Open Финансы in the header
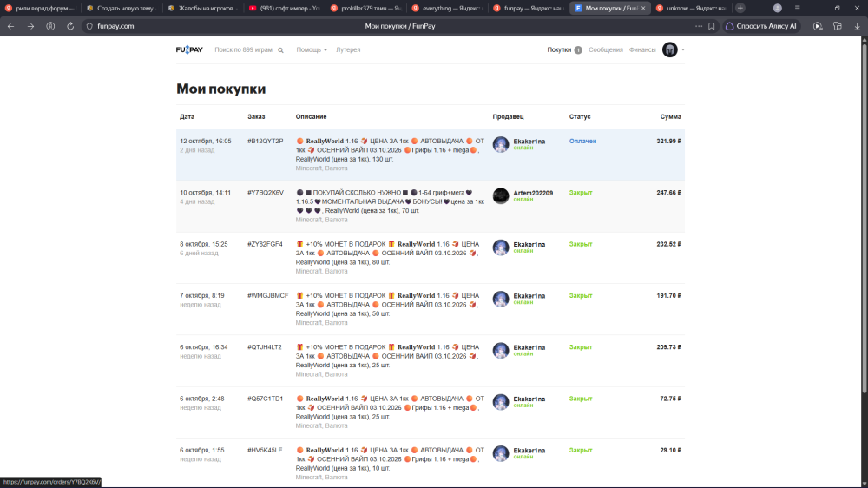The height and width of the screenshot is (488, 868). [642, 49]
